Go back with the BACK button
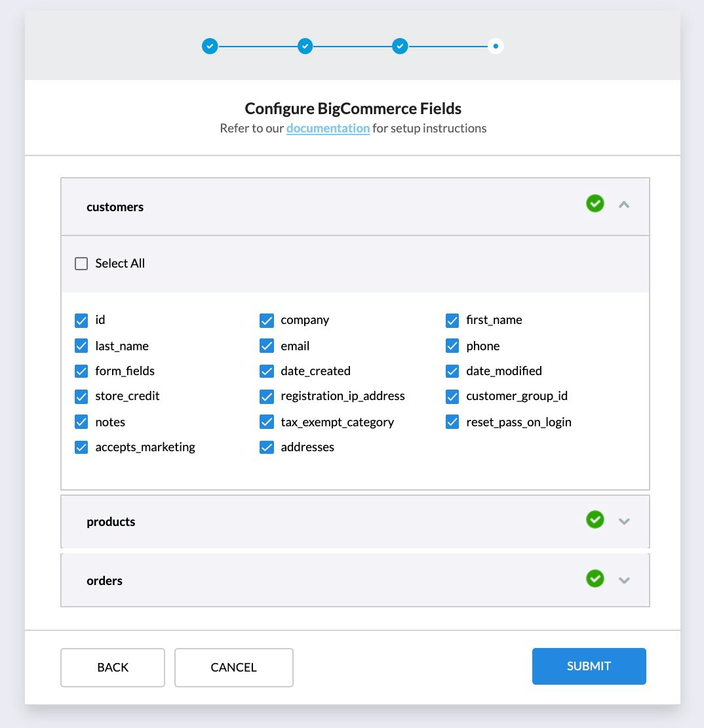 113,668
